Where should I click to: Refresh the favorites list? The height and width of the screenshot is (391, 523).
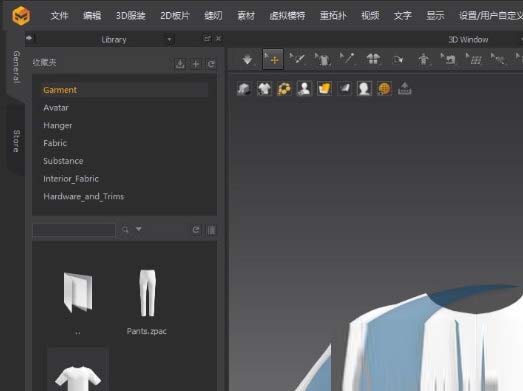pyautogui.click(x=211, y=64)
